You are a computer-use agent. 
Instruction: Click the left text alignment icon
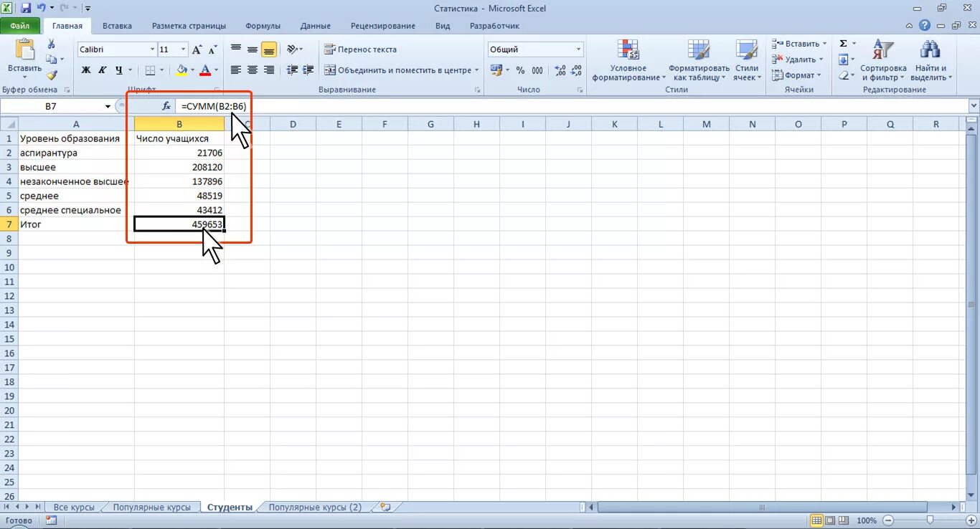(x=236, y=70)
